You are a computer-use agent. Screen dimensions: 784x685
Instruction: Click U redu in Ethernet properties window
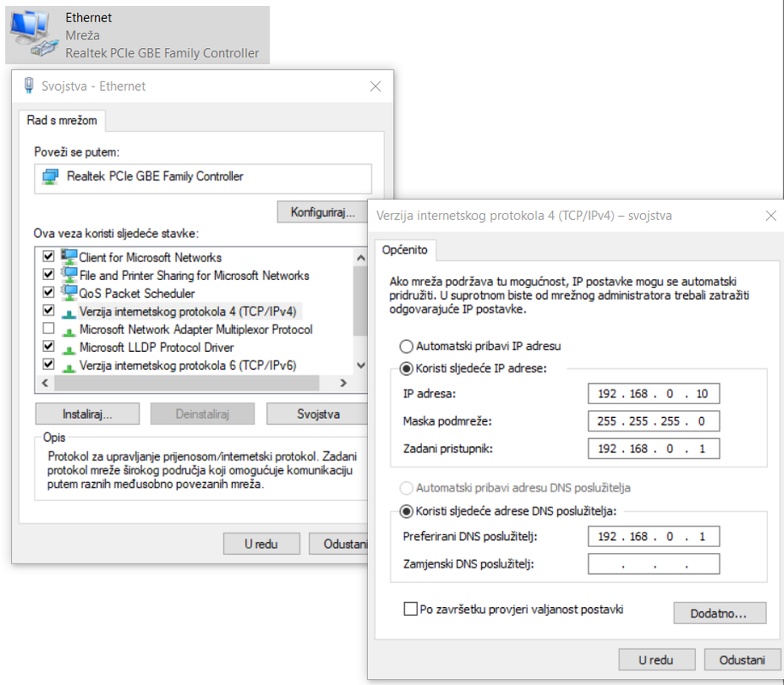tap(262, 544)
